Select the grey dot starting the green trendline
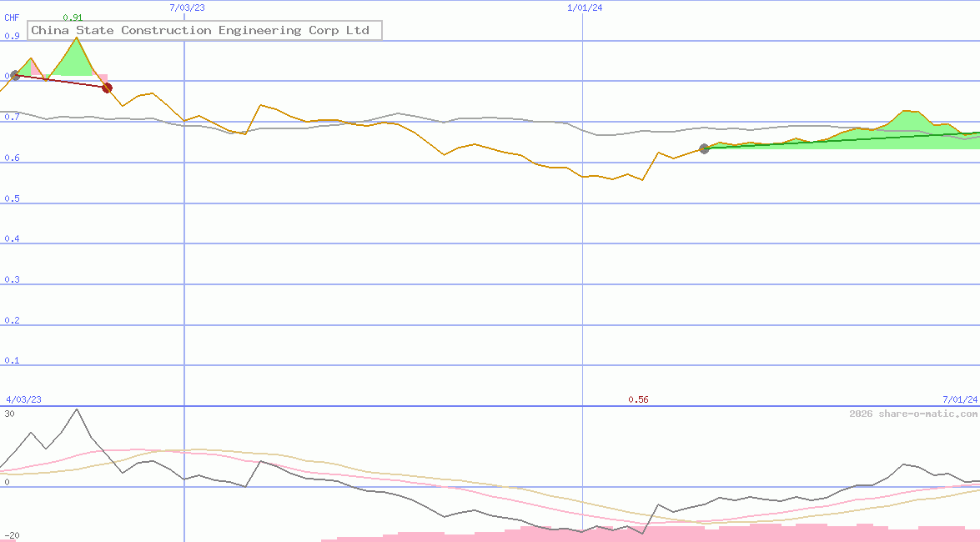Viewport: 980px width, 542px height. click(704, 148)
